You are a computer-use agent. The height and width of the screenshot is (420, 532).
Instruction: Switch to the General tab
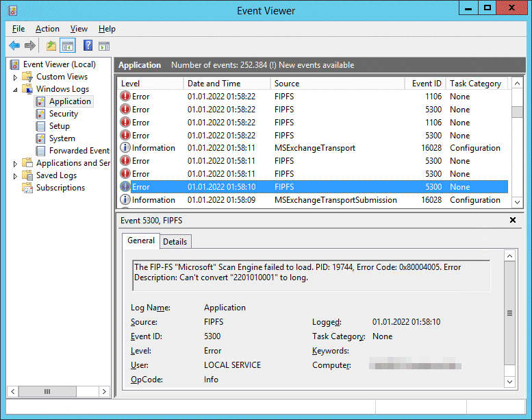(141, 240)
